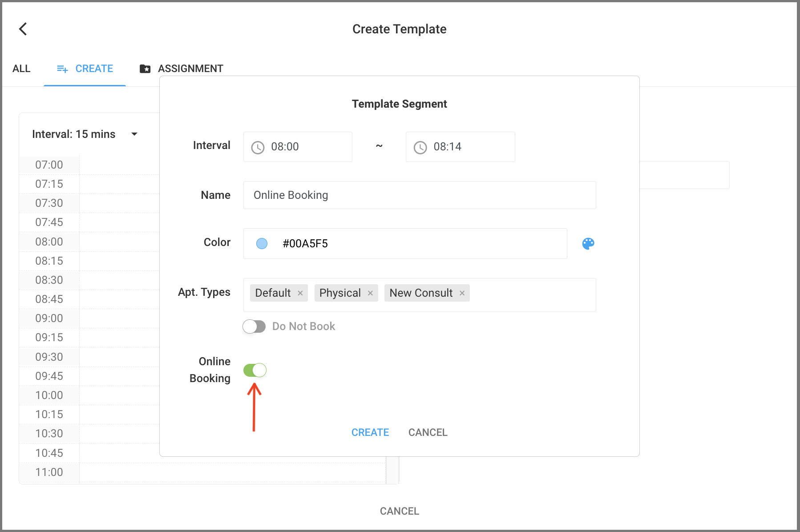
Task: Click the Default appointment type chip label
Action: [x=273, y=293]
